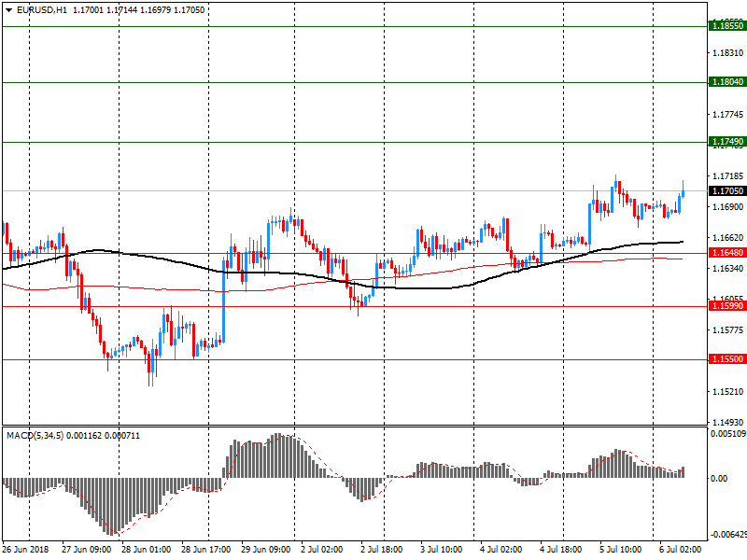Image resolution: width=747 pixels, height=560 pixels.
Task: Click the 1.15990 support price label
Action: (726, 306)
